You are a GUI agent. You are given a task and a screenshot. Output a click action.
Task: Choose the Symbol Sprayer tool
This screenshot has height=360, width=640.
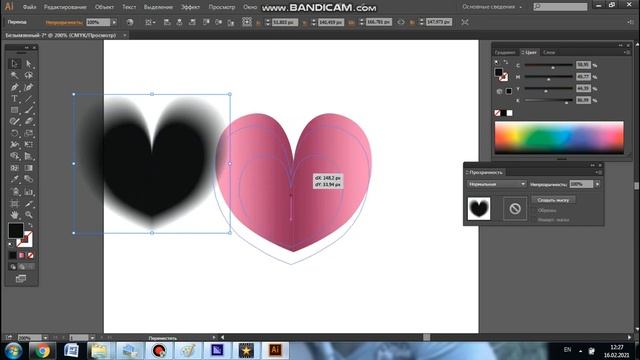(15, 191)
